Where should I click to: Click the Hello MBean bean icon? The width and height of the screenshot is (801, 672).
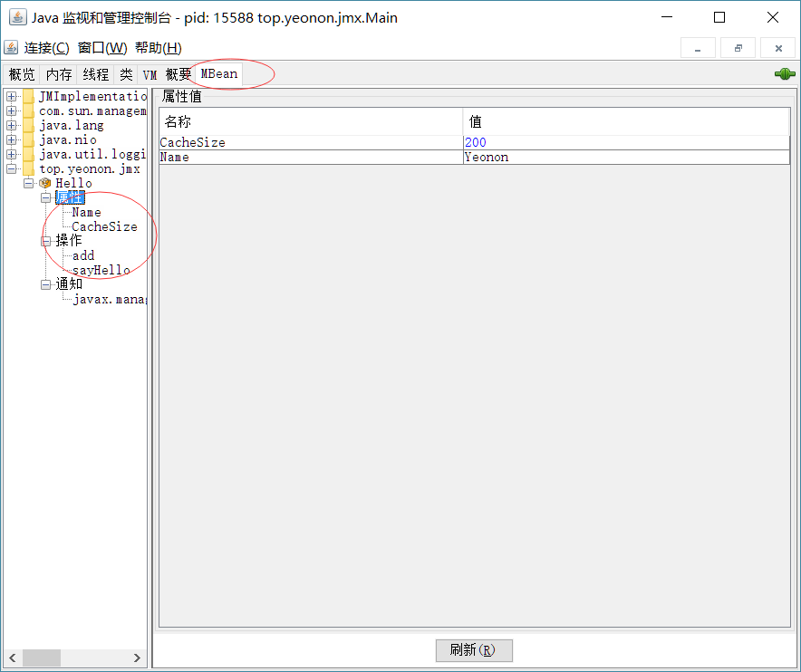click(45, 183)
